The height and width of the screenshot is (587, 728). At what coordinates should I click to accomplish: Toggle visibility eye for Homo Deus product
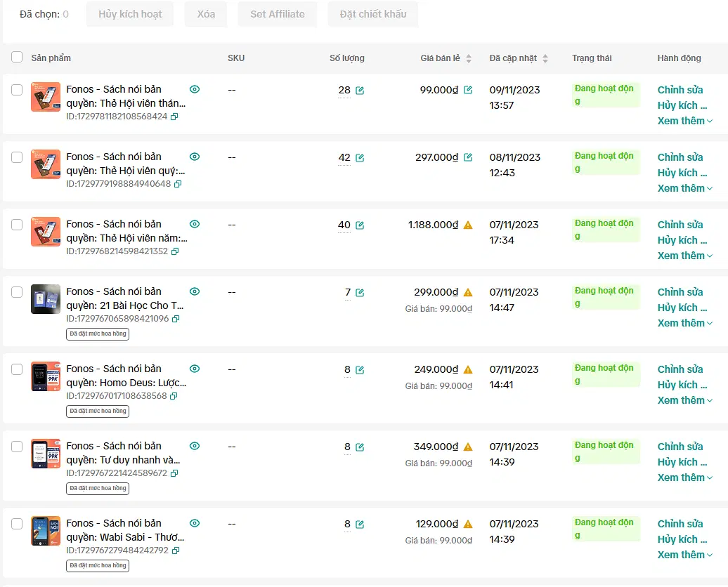tap(195, 369)
